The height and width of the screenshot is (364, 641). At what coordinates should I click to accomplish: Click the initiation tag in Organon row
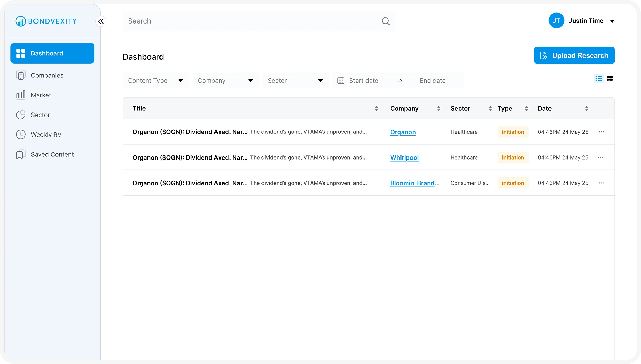(x=513, y=132)
